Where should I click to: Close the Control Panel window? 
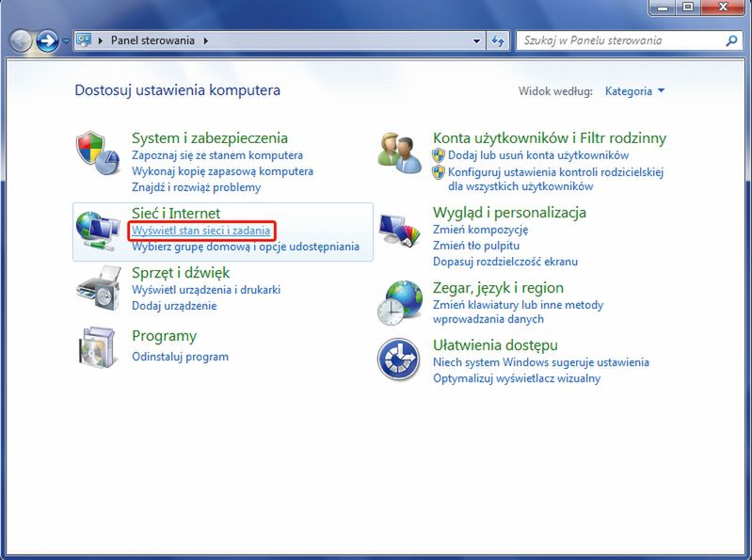tap(723, 8)
